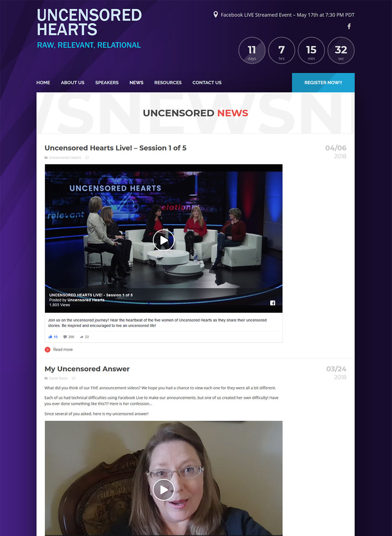The width and height of the screenshot is (392, 536).
Task: Open the Uncensored Hearts category link
Action: (65, 158)
